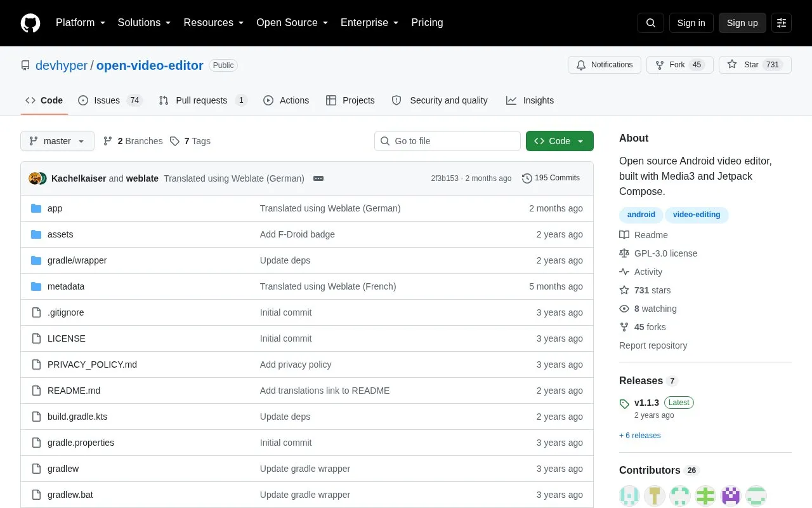Open Report repository link

653,345
